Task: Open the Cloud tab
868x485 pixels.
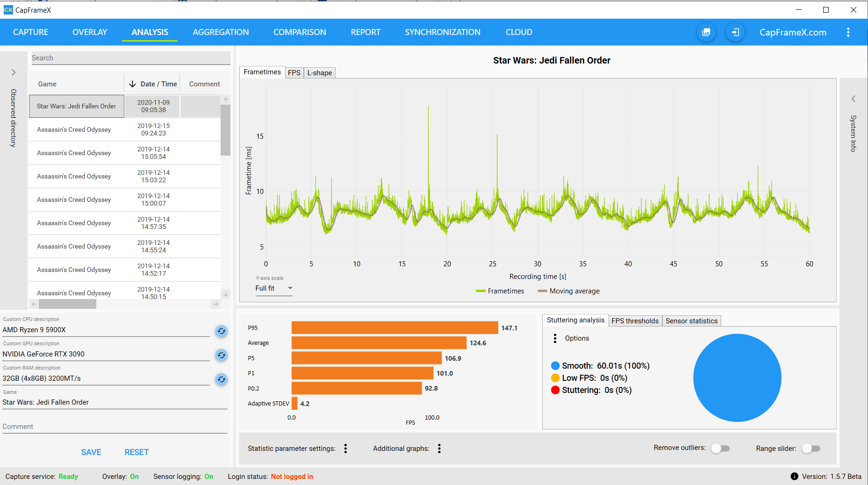Action: [519, 32]
